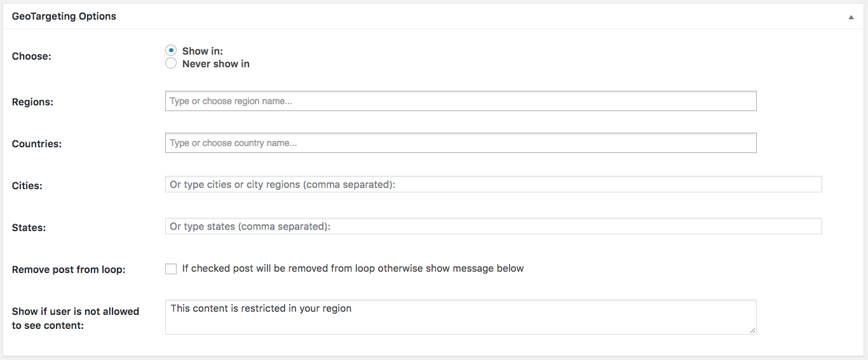Click the "Cities:" field label
The height and width of the screenshot is (360, 868).
click(x=27, y=185)
